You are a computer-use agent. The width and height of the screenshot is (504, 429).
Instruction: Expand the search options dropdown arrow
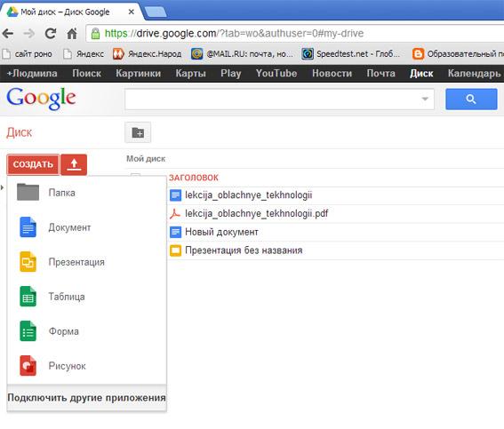[x=425, y=99]
